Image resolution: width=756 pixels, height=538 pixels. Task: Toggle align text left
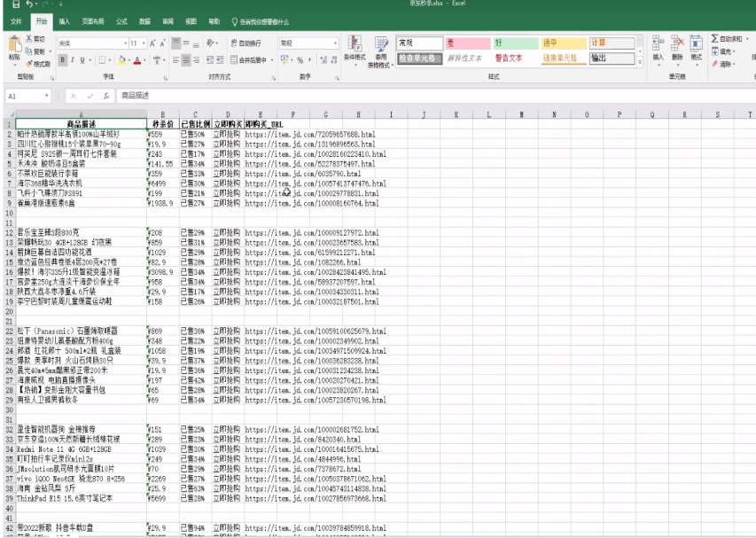(x=176, y=60)
